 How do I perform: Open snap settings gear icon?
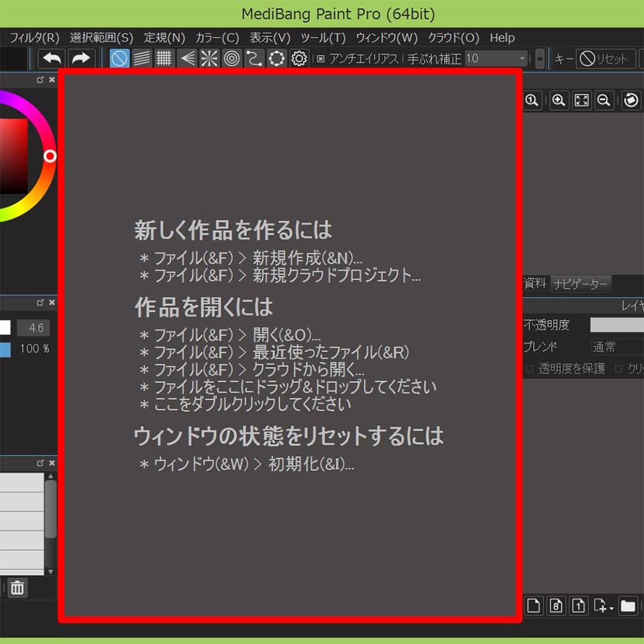pyautogui.click(x=299, y=58)
